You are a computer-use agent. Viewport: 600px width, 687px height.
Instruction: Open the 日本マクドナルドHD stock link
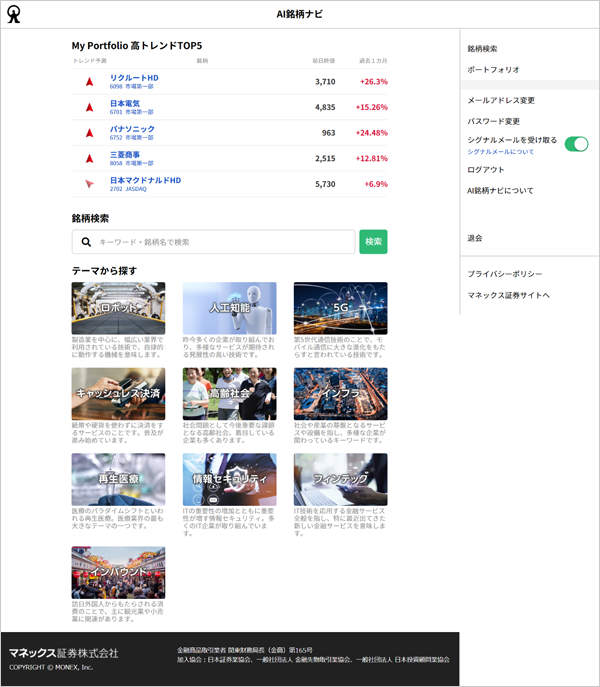tap(146, 180)
